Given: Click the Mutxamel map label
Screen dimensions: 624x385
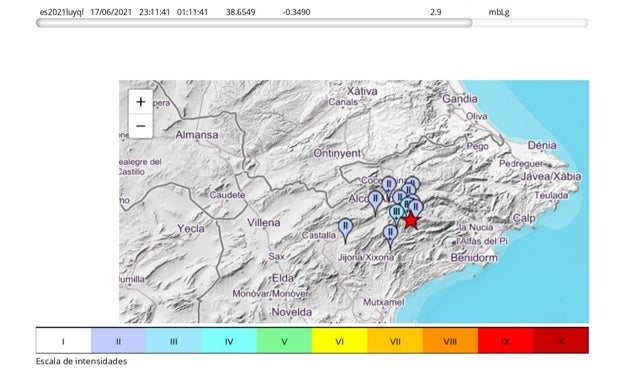Looking at the screenshot, I should 384,302.
